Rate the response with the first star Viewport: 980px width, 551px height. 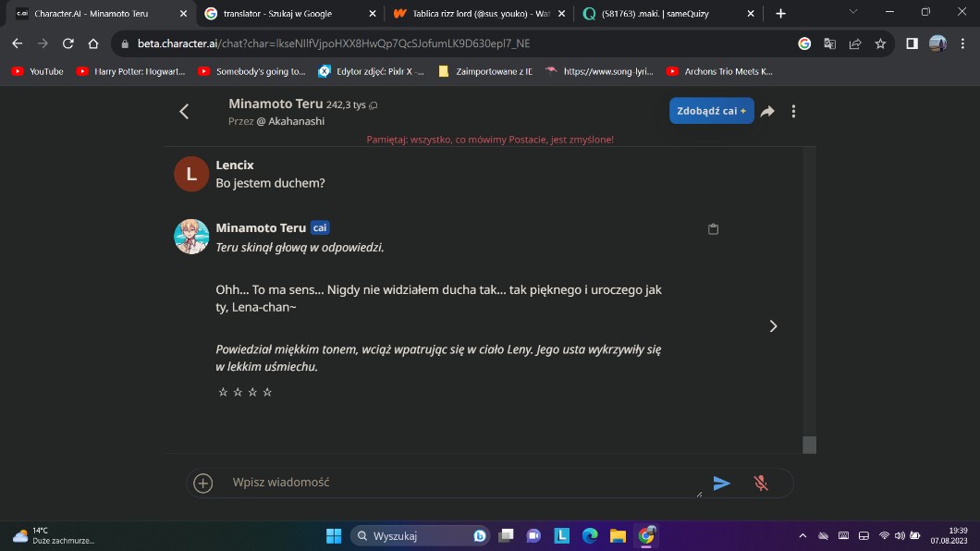(223, 392)
